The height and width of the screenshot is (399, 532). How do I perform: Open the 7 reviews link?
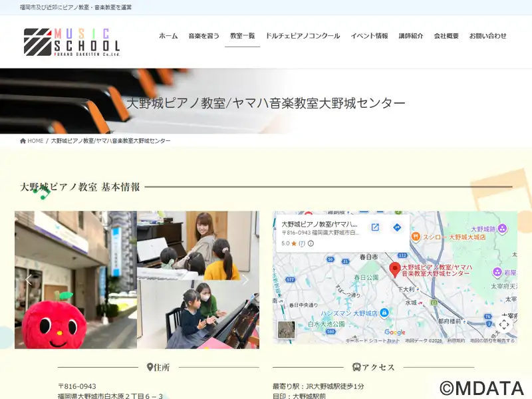point(302,243)
